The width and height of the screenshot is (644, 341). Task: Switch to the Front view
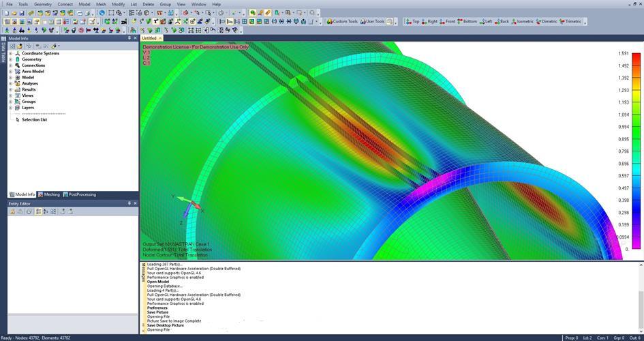pos(447,21)
